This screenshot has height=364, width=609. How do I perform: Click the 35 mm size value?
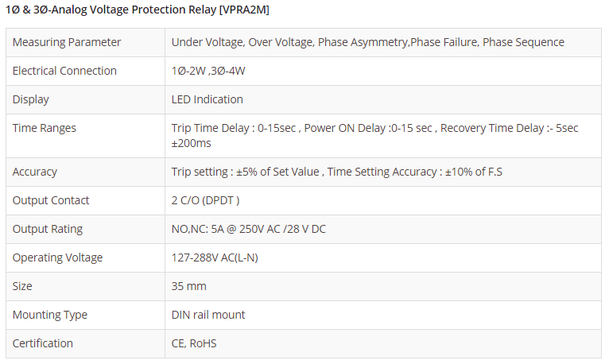[x=189, y=286]
